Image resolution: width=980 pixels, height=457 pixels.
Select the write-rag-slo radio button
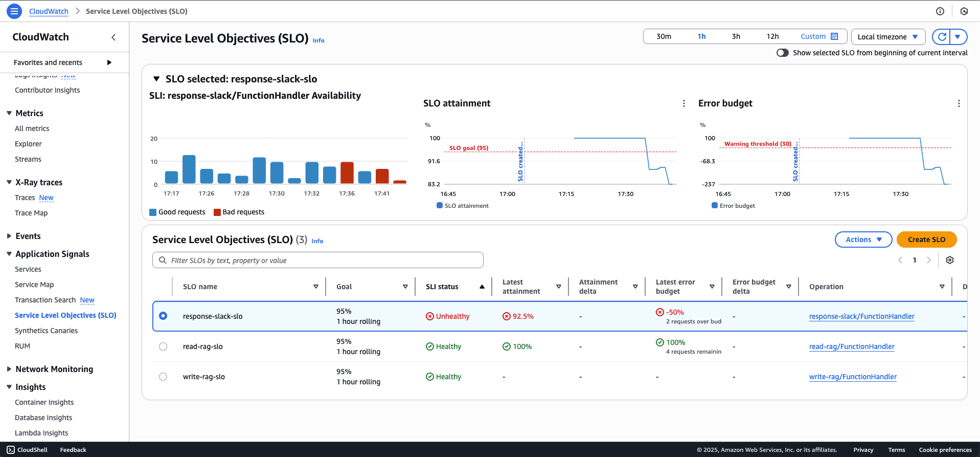163,377
